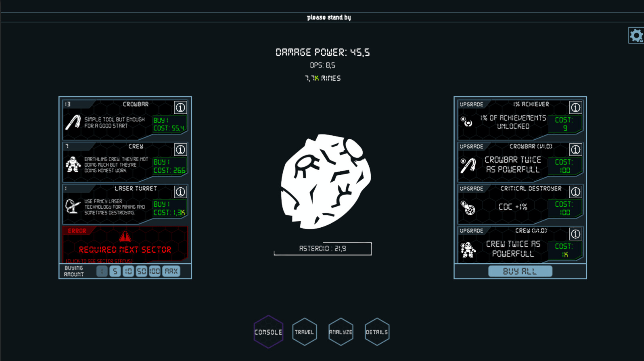Go to the Details tab
This screenshot has height=361, width=644.
pos(377,332)
